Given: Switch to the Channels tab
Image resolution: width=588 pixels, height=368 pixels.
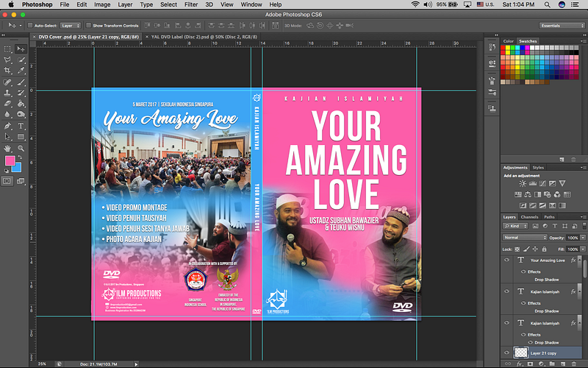Looking at the screenshot, I should [529, 217].
